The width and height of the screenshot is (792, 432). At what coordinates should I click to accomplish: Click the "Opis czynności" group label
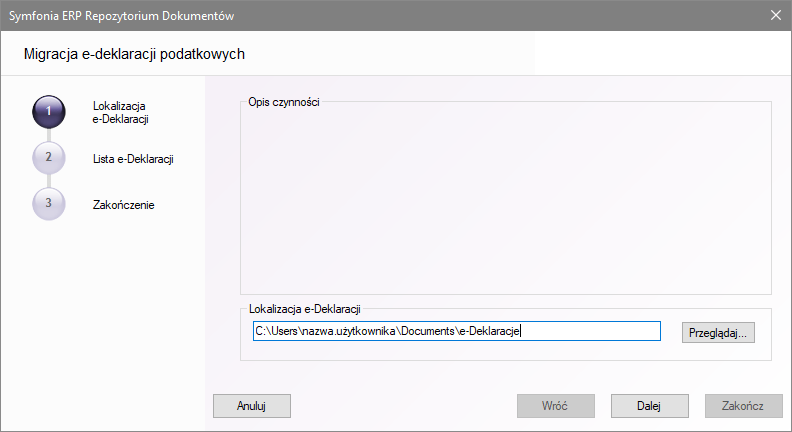(283, 103)
